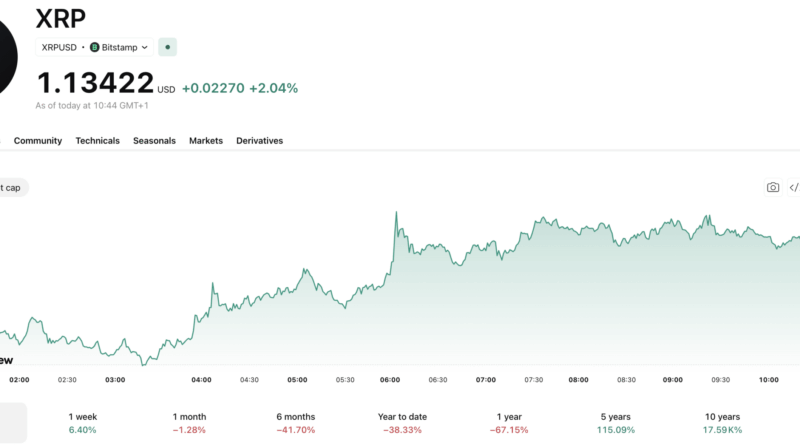
Task: Click the 1.13422 price value
Action: (x=95, y=83)
